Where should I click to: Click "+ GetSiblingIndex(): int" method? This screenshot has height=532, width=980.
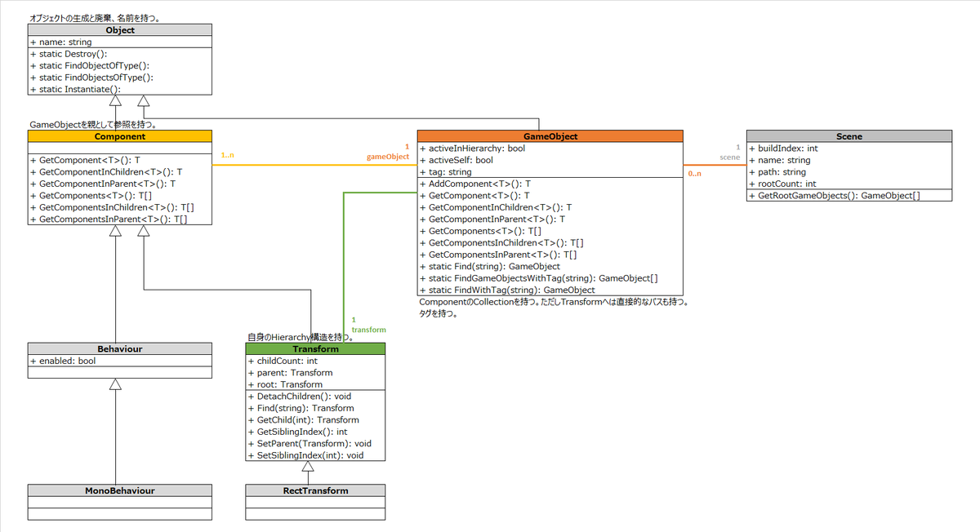pos(297,432)
